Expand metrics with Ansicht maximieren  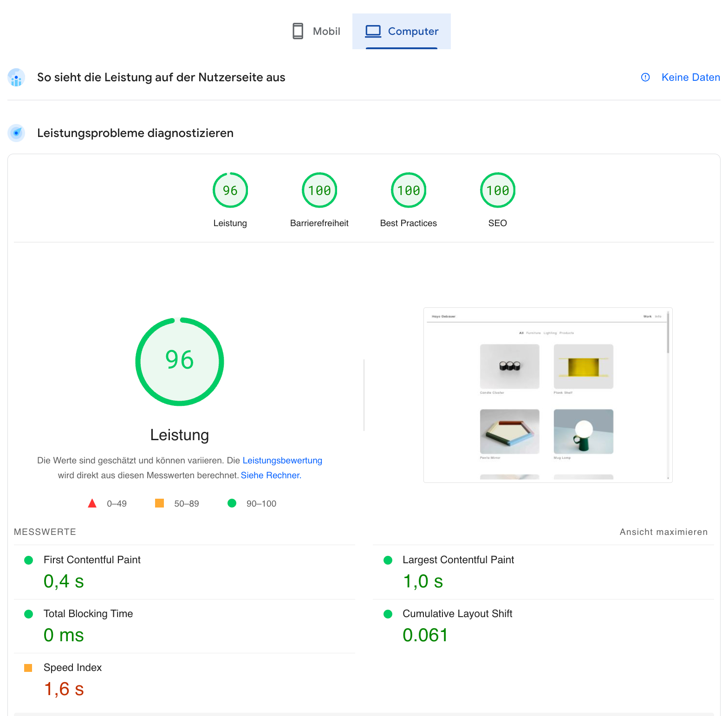[663, 532]
